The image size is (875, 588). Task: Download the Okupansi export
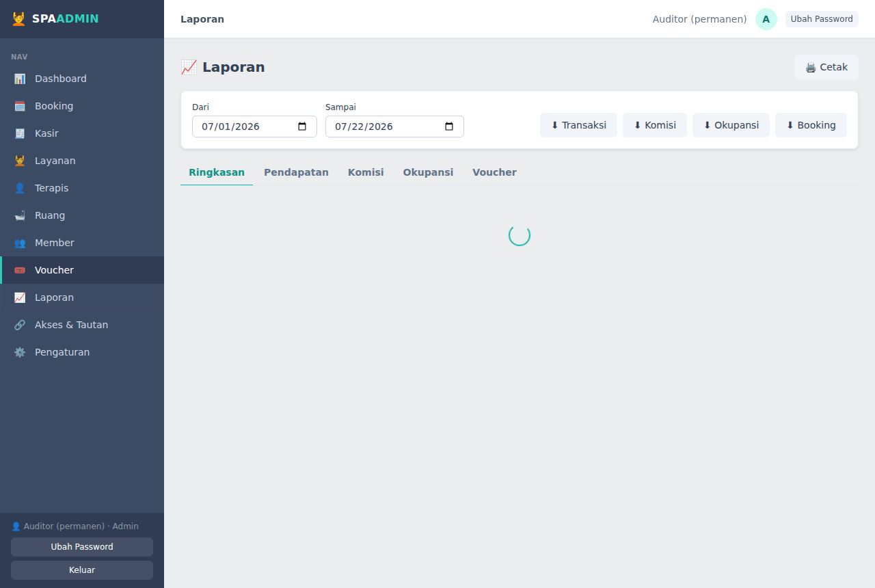[x=731, y=125]
